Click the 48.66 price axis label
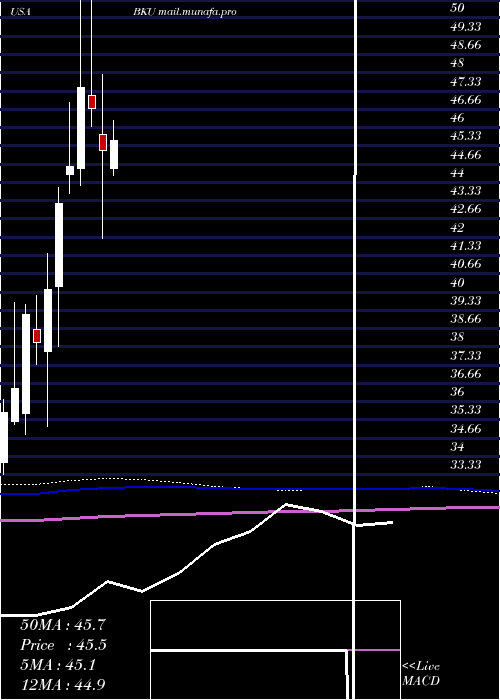The image size is (500, 700). (466, 45)
